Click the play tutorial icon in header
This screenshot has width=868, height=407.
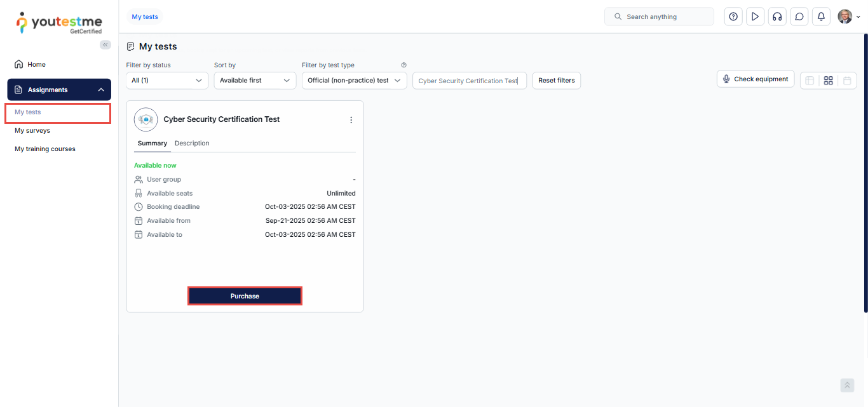pyautogui.click(x=755, y=17)
